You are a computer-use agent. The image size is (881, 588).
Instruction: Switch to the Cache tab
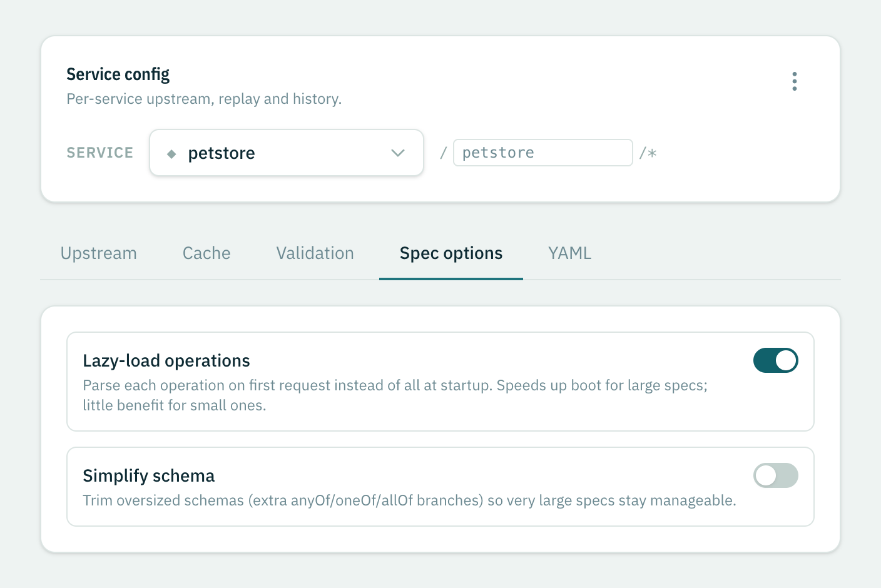(x=206, y=253)
